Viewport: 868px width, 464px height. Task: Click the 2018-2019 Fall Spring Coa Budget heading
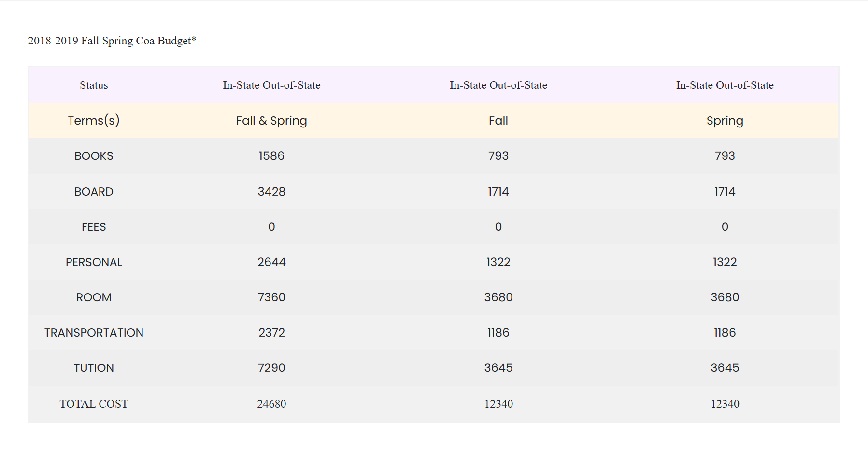pyautogui.click(x=112, y=41)
